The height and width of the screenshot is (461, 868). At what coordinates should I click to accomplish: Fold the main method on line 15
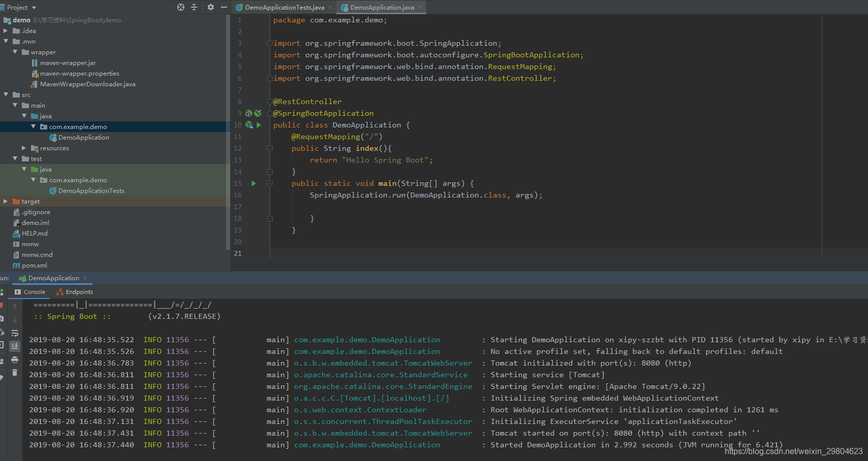[x=270, y=183]
